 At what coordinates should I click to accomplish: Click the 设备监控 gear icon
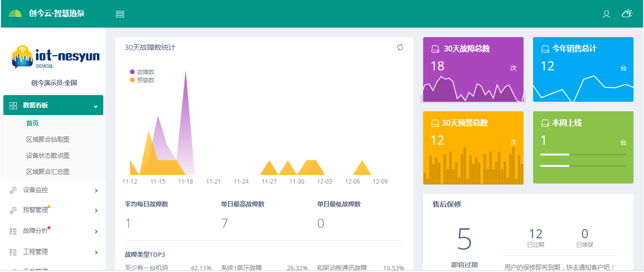pos(13,190)
